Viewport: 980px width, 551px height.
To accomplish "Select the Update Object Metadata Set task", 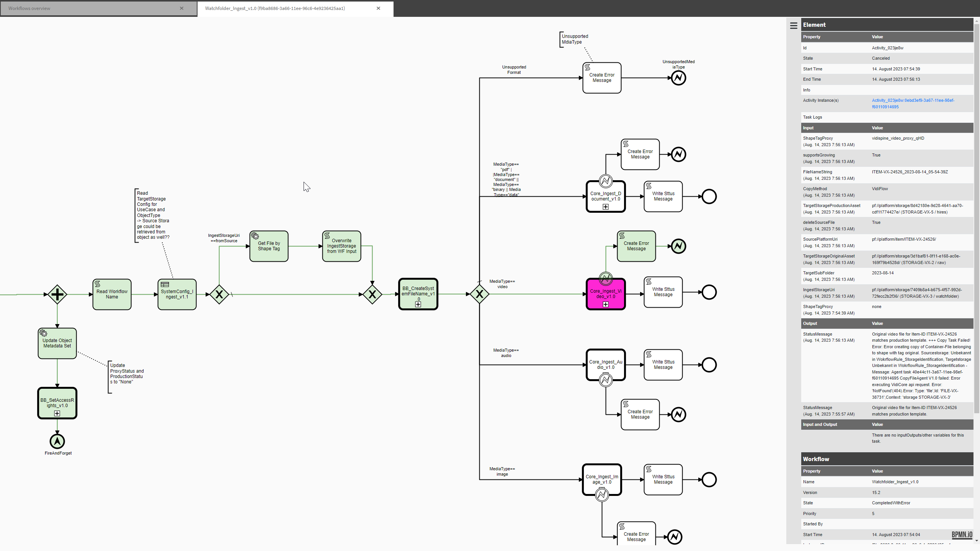I will pyautogui.click(x=57, y=343).
